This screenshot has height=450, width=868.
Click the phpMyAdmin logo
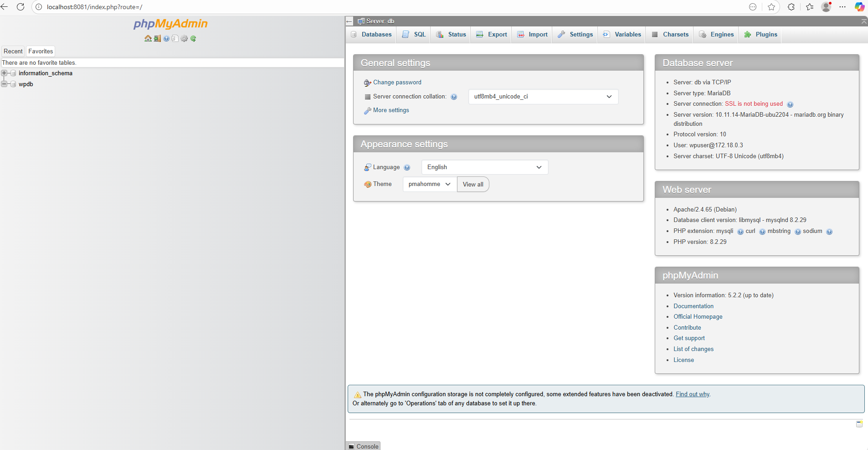[170, 24]
